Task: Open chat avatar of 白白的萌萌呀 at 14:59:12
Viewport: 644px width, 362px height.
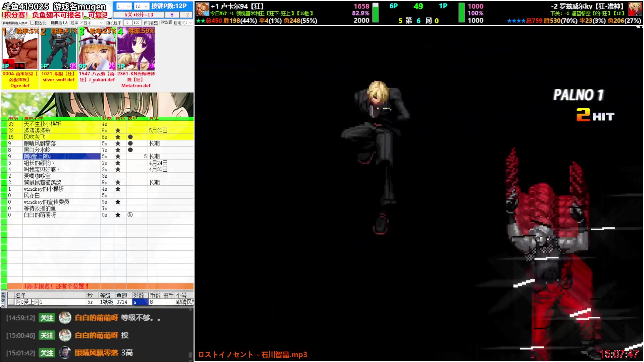Action: (65, 318)
